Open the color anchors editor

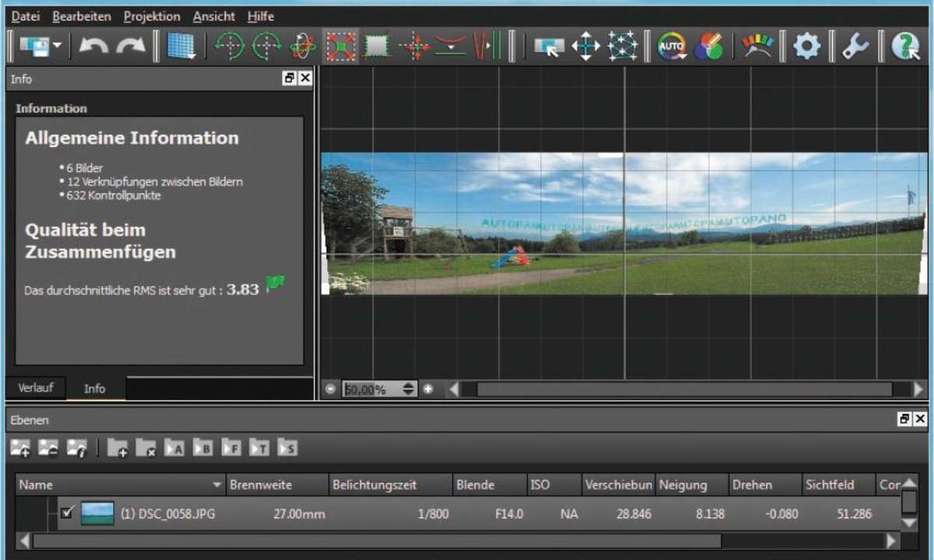709,47
